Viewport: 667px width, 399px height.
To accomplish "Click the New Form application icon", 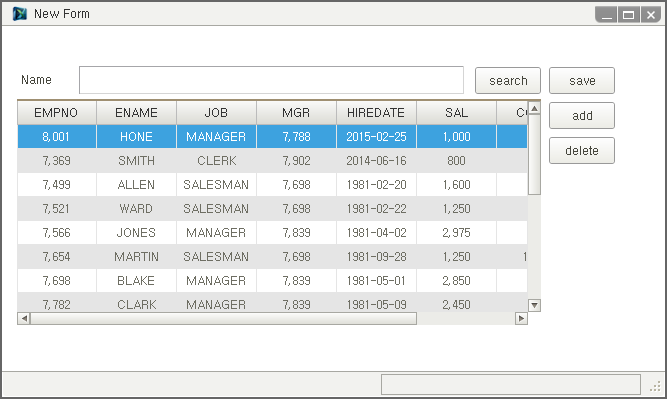I will coord(20,14).
